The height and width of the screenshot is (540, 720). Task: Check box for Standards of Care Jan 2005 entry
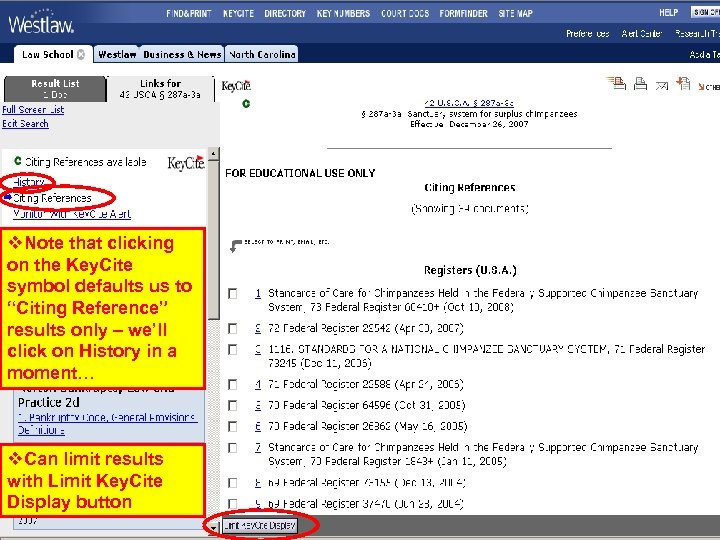pyautogui.click(x=233, y=448)
